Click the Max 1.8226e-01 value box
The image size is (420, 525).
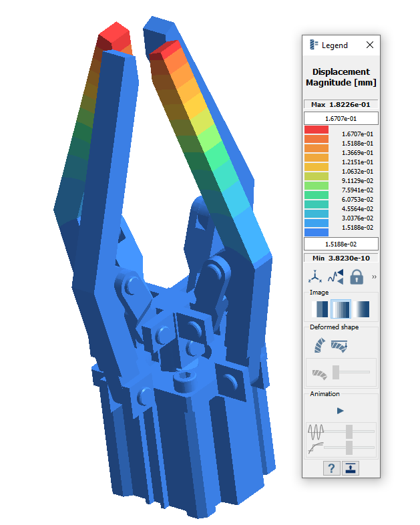341,104
